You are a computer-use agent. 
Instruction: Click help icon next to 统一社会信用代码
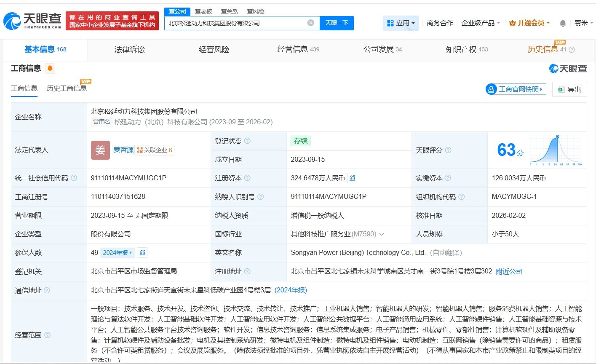(x=74, y=178)
